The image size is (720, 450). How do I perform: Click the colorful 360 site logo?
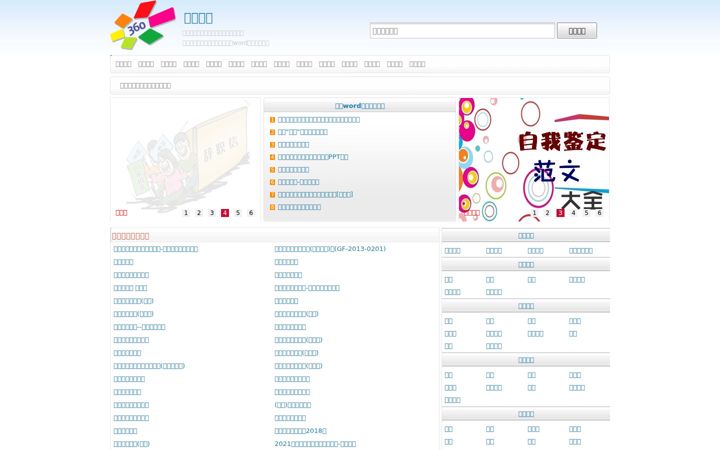143,25
